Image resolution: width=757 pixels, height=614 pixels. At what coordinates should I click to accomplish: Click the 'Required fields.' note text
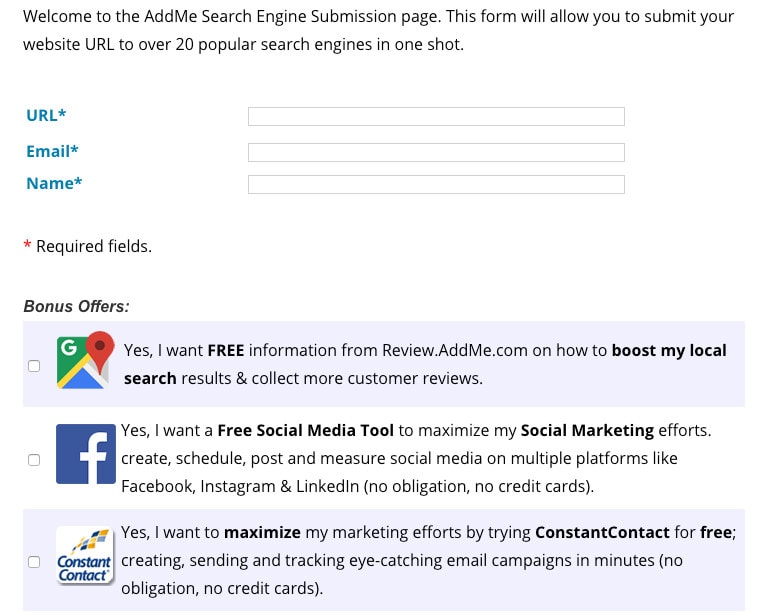(94, 246)
